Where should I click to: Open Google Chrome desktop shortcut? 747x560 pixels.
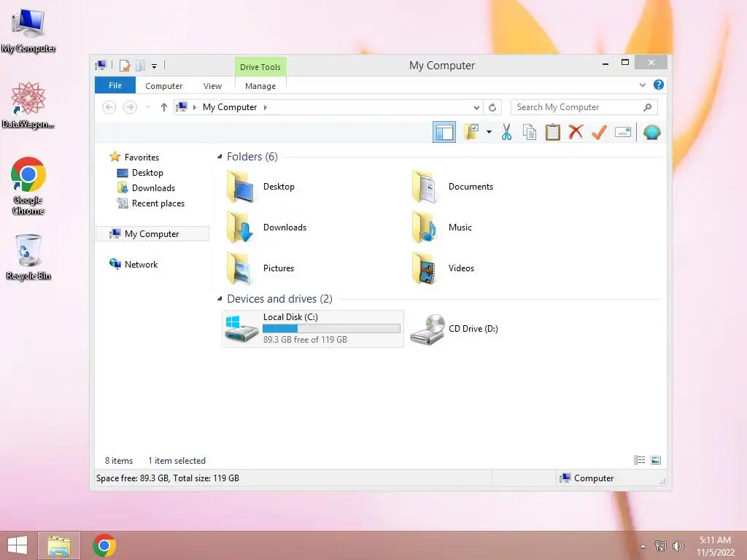(28, 186)
